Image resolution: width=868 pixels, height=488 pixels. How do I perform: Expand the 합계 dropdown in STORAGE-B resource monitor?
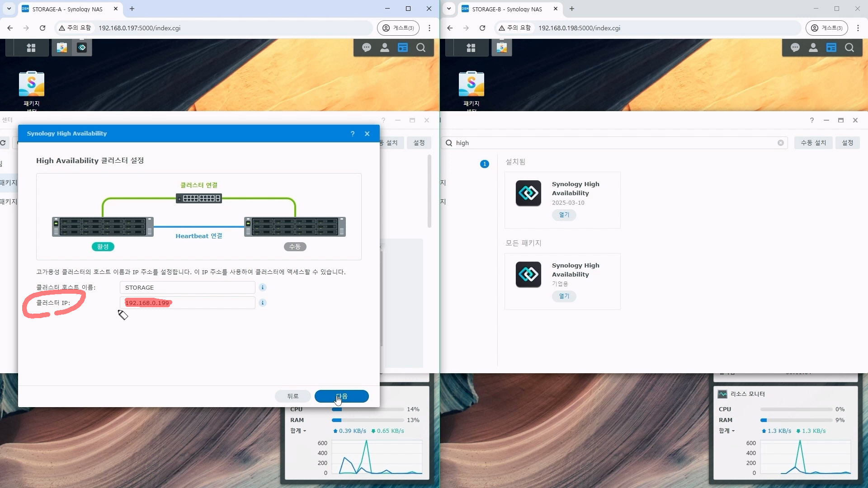point(727,431)
